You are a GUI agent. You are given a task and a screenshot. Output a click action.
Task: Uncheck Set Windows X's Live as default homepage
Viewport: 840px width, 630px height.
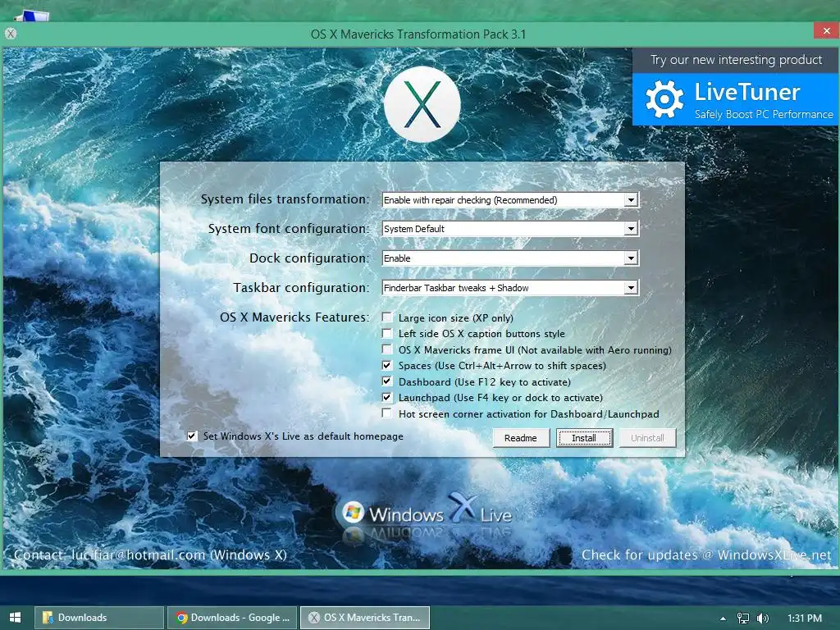[x=192, y=436]
